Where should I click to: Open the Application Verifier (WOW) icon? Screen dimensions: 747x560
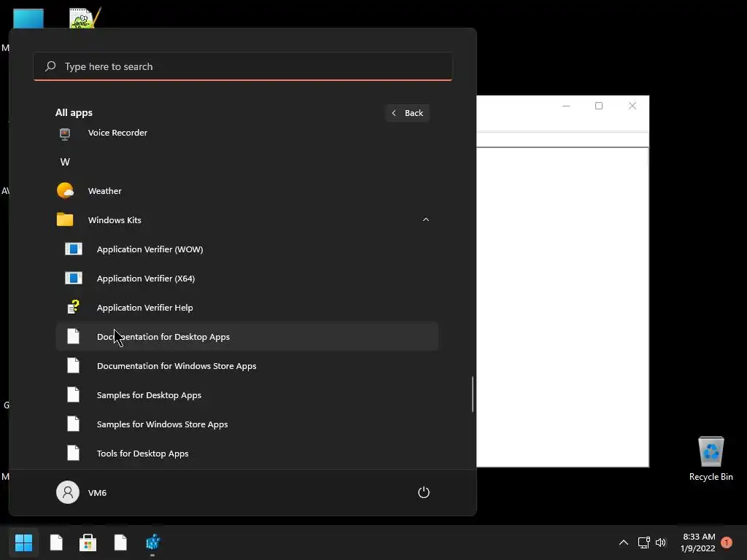click(74, 249)
